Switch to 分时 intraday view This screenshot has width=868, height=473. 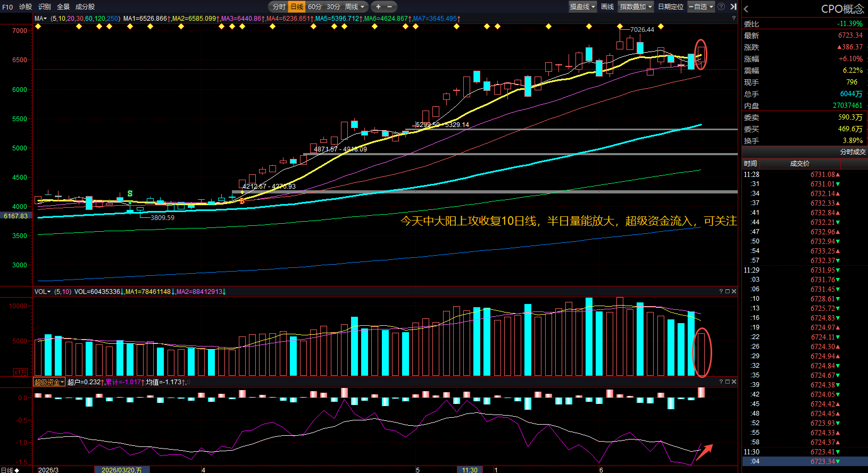tap(279, 7)
